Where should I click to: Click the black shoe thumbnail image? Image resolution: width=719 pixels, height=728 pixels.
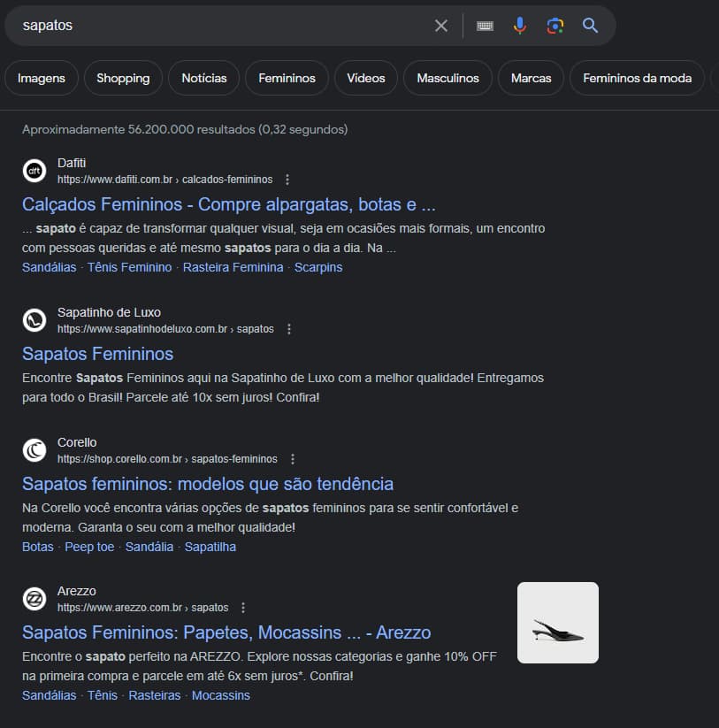(x=558, y=623)
